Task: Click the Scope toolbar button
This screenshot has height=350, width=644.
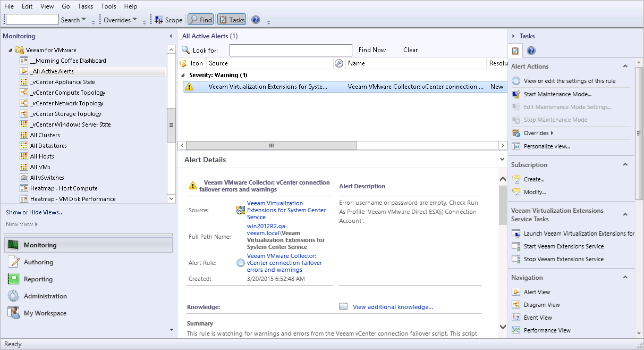Action: click(x=168, y=20)
